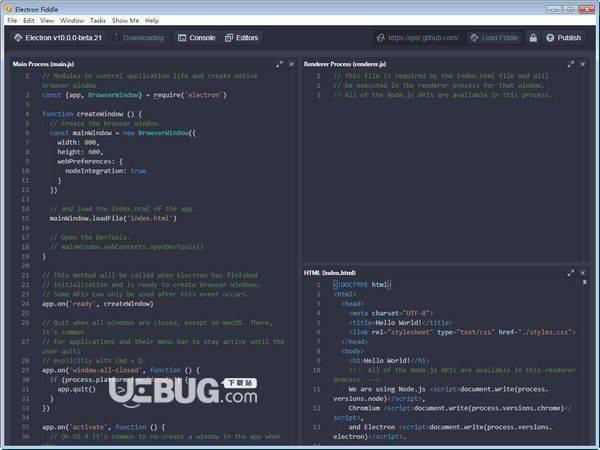Click the h1 Hello World! line

pyautogui.click(x=388, y=360)
